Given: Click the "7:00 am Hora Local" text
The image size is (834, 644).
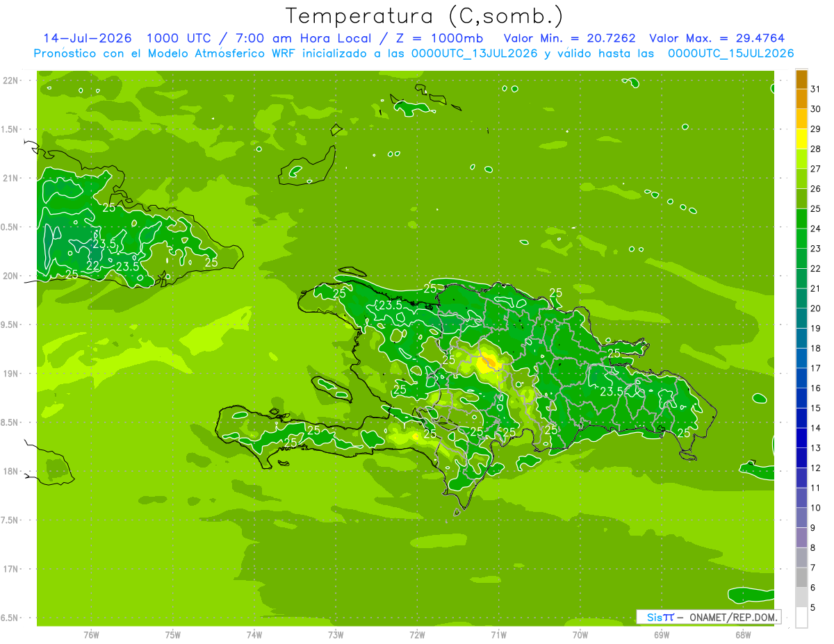Looking at the screenshot, I should (x=302, y=38).
